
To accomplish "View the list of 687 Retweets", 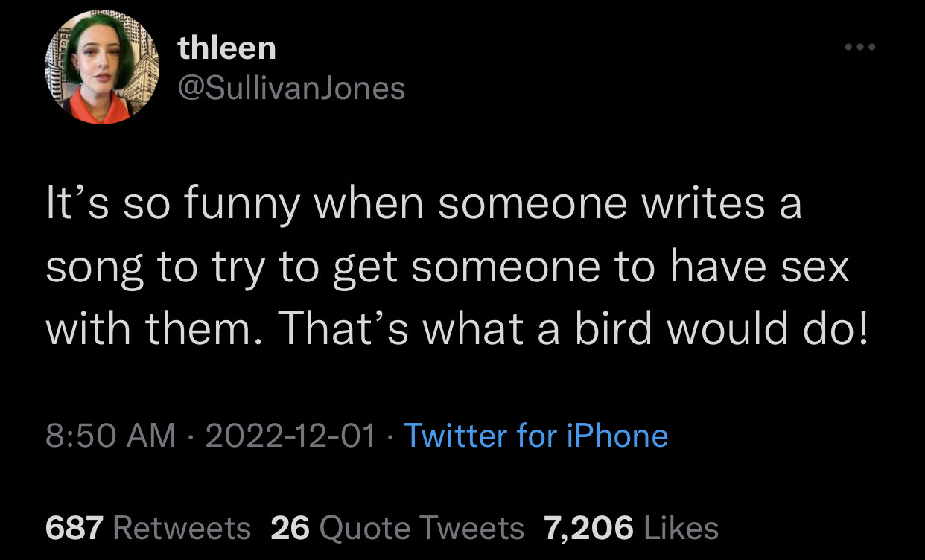I will click(x=148, y=528).
